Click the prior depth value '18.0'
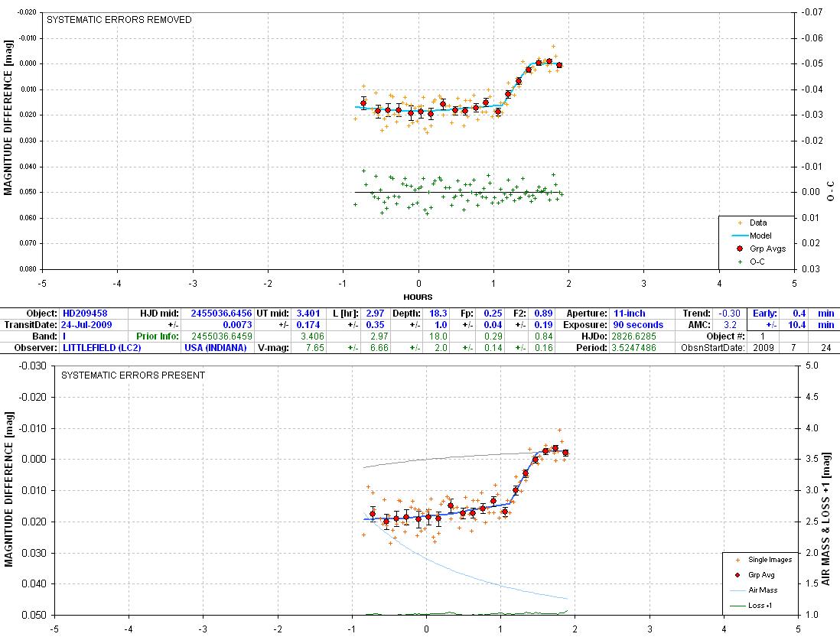This screenshot has width=840, height=637. coord(438,336)
